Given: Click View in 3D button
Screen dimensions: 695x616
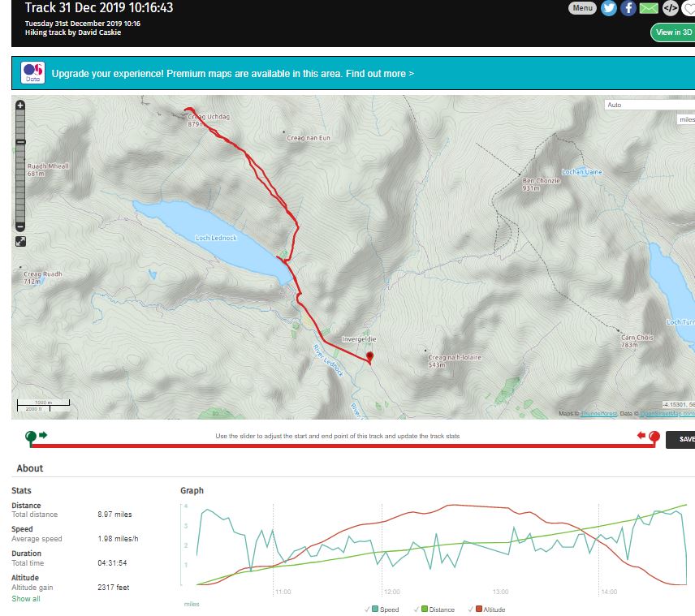Looking at the screenshot, I should [x=673, y=32].
